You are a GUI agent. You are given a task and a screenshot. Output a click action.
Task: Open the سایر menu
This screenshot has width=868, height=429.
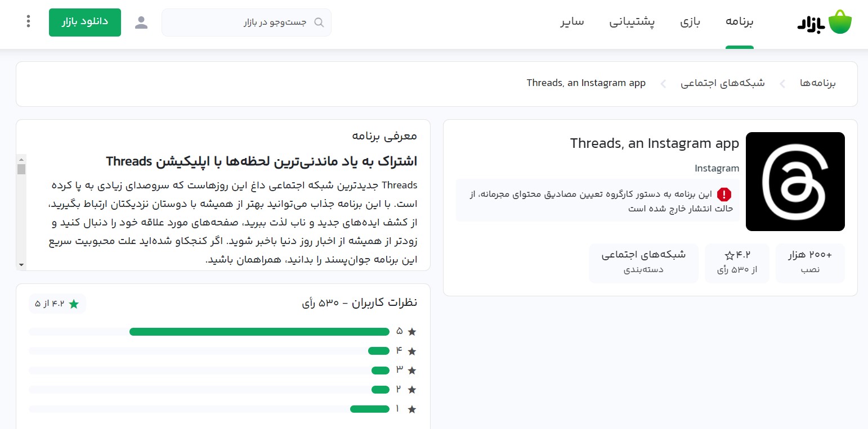click(572, 21)
